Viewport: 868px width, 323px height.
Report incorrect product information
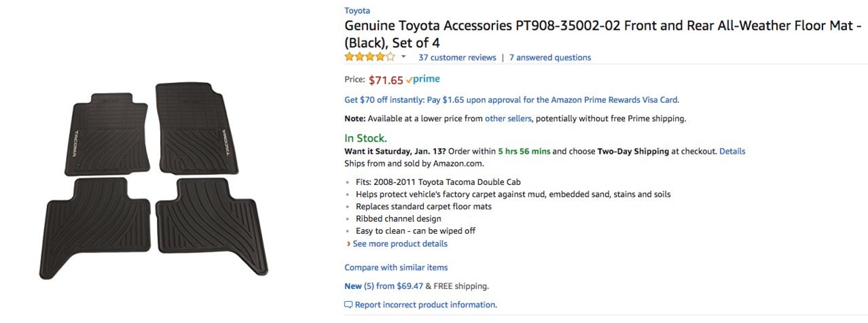[426, 305]
